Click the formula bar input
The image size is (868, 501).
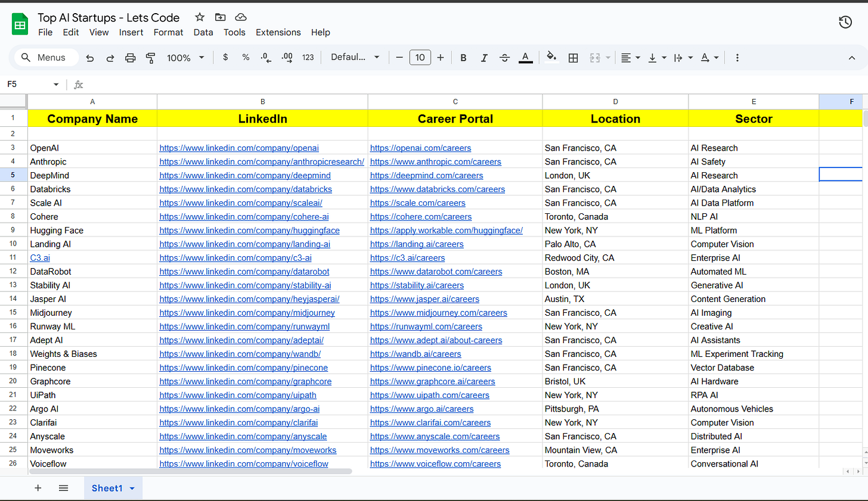tap(477, 85)
